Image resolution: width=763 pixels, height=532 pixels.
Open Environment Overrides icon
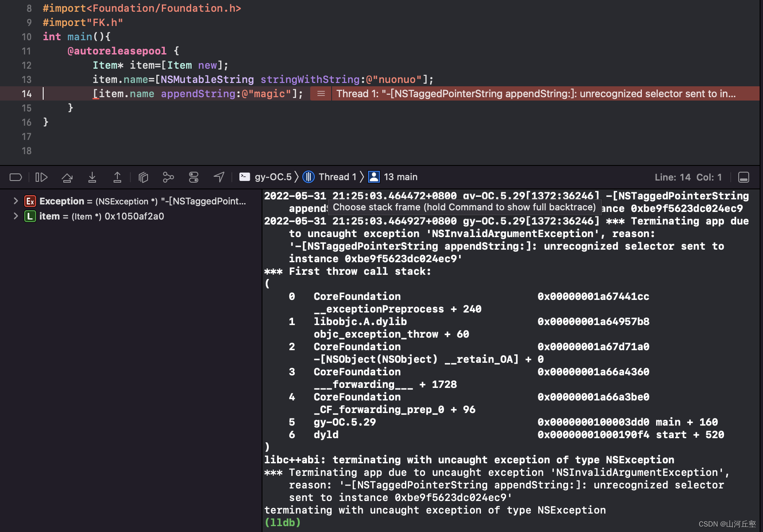[x=194, y=177]
